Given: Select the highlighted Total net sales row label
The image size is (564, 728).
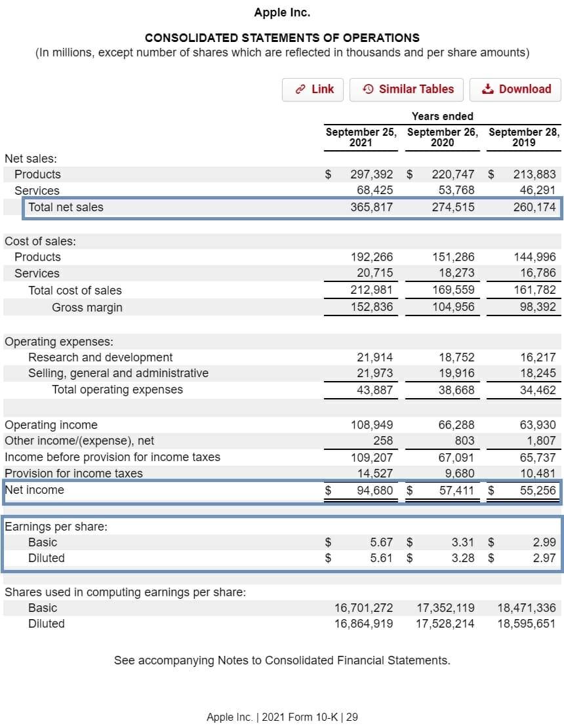Looking at the screenshot, I should 66,207.
